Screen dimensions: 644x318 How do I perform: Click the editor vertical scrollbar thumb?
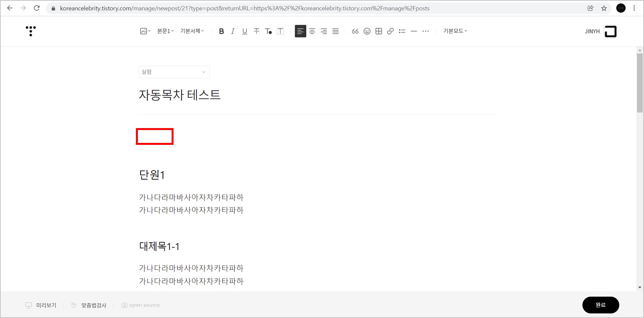click(640, 83)
